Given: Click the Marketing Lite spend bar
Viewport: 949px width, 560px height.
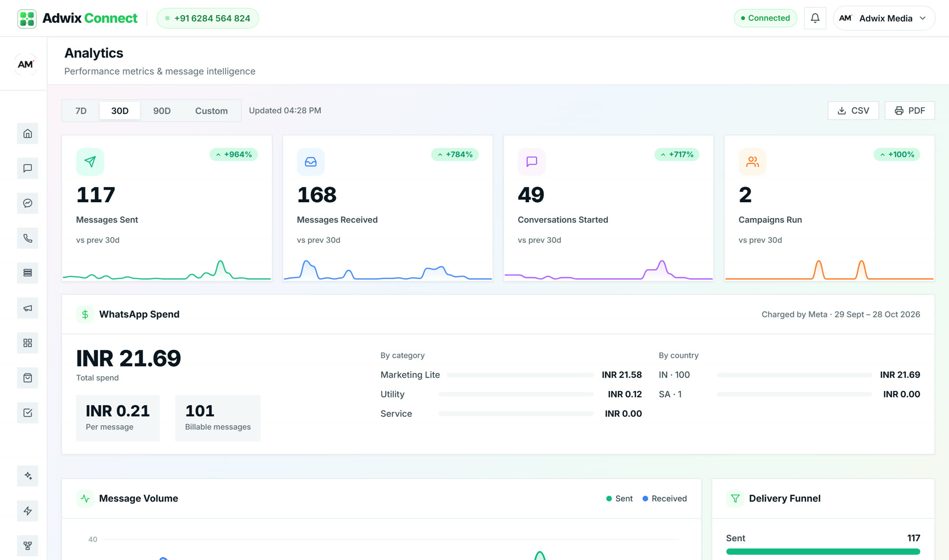Looking at the screenshot, I should (520, 375).
